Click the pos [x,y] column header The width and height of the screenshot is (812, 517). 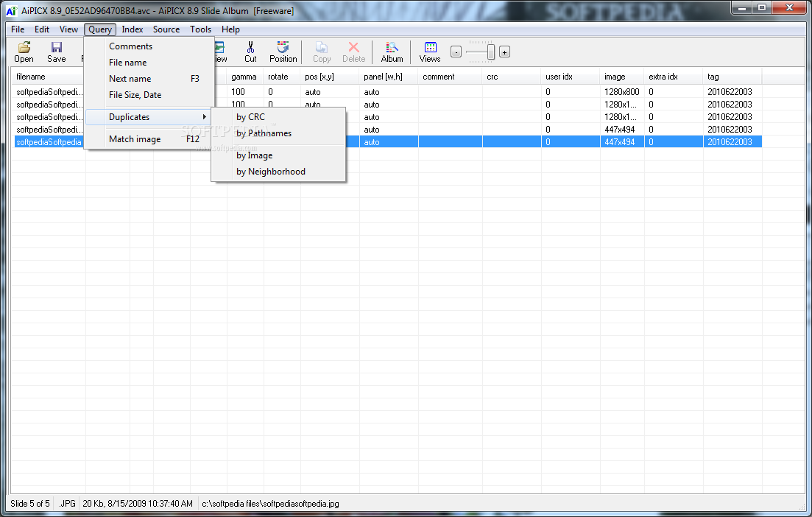click(x=330, y=77)
